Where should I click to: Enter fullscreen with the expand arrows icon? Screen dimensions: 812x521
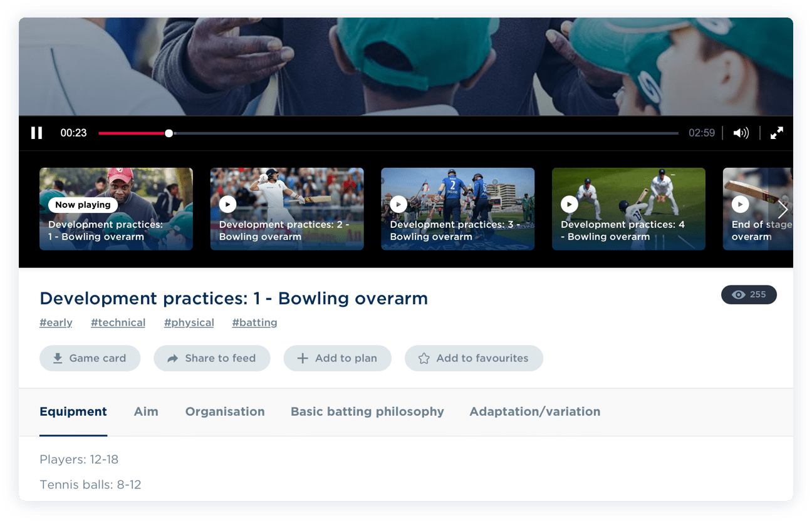point(777,133)
